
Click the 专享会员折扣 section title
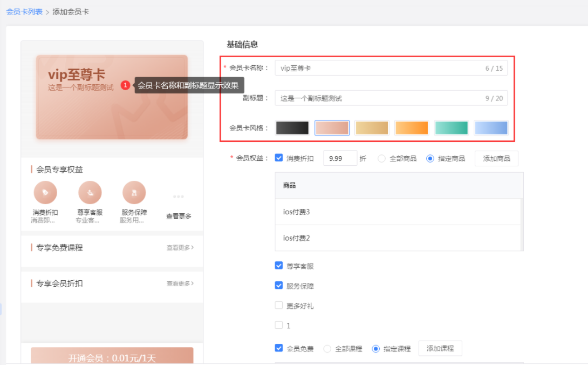[59, 283]
